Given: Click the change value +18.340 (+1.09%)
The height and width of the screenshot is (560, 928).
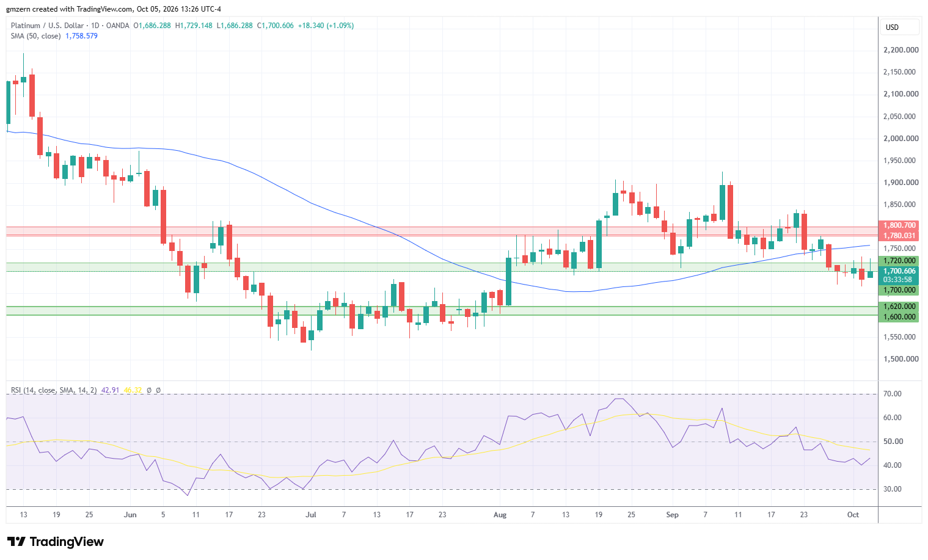Looking at the screenshot, I should point(326,26).
